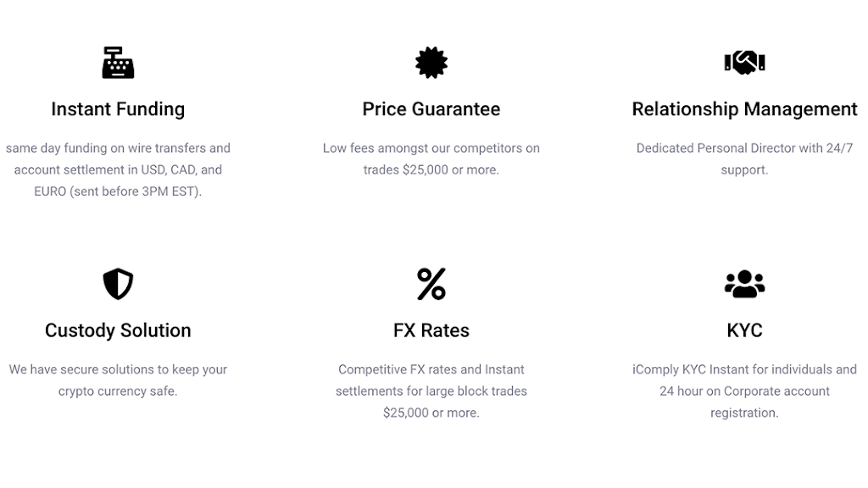The width and height of the screenshot is (868, 488).
Task: Select the KYC heading
Action: click(x=744, y=330)
